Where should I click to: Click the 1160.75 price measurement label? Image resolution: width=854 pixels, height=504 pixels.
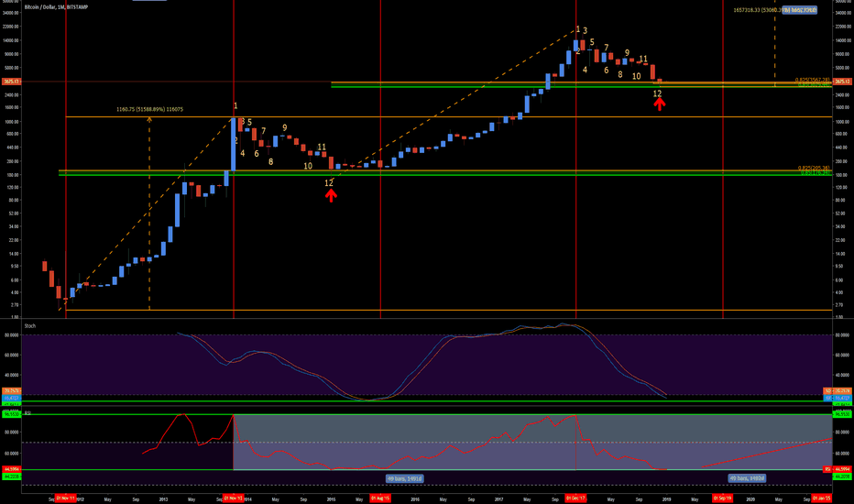click(x=149, y=110)
